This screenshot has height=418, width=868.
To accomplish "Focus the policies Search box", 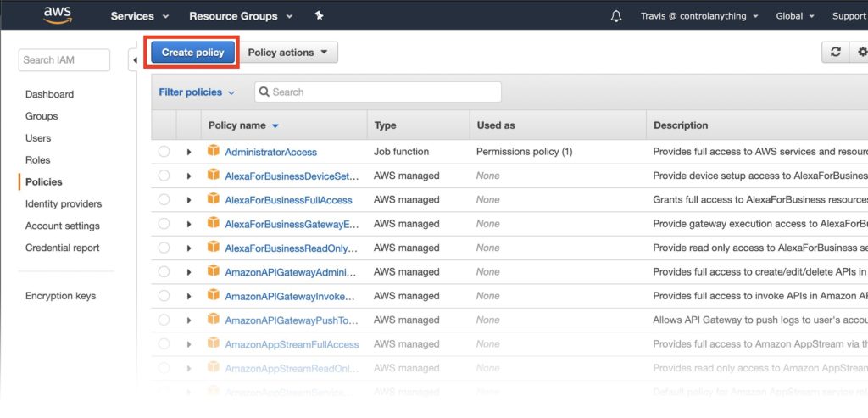I will (378, 92).
